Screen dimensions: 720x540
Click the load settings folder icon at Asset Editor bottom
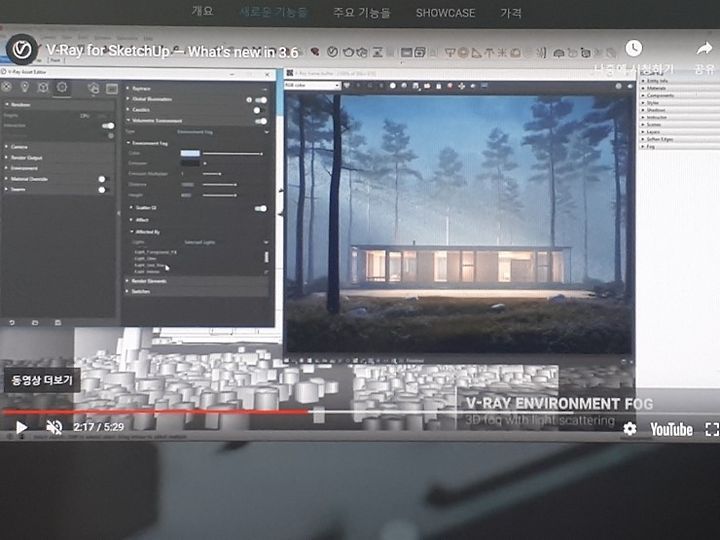pos(35,323)
